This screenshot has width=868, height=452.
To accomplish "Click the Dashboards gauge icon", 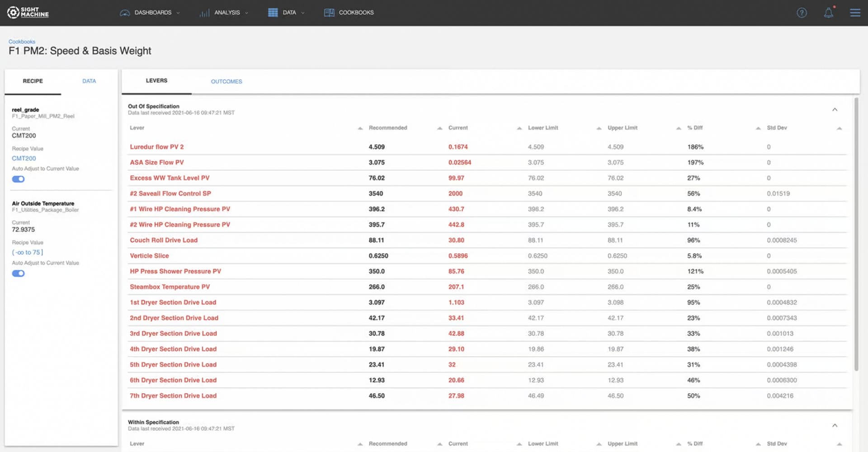I will click(x=125, y=13).
